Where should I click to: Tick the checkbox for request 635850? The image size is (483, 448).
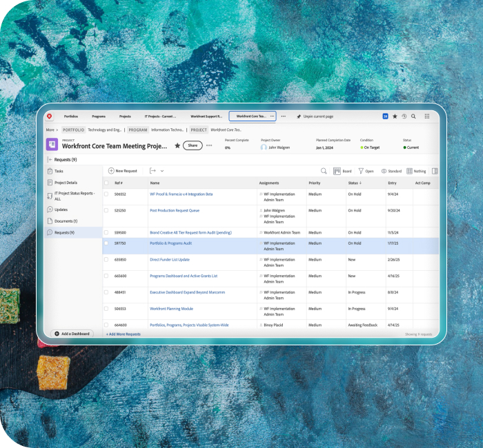[x=106, y=260]
